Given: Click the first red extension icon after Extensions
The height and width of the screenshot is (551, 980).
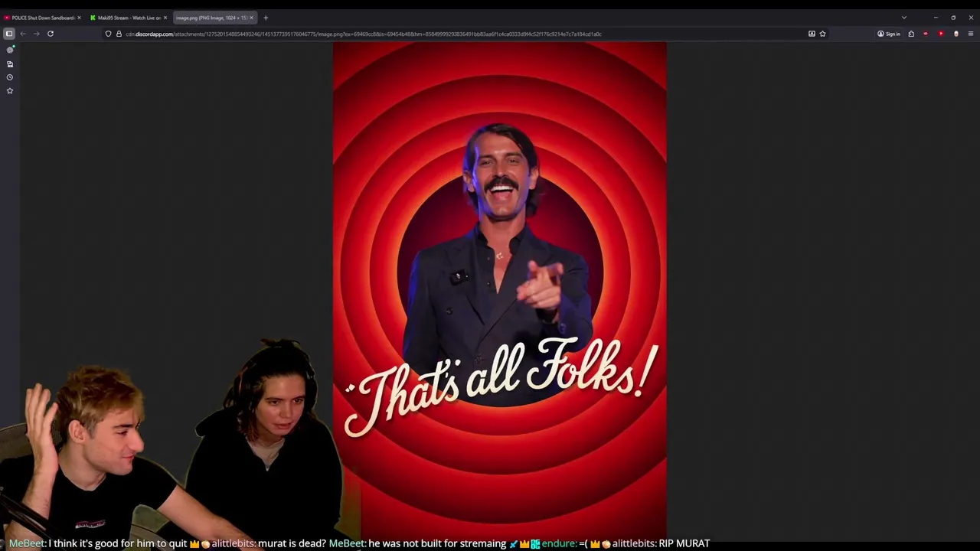Looking at the screenshot, I should [926, 34].
